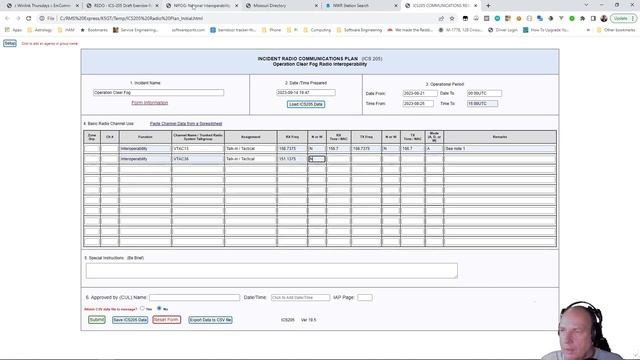The image size is (640, 360).
Task: Open a new browser tab with plus icon
Action: (x=488, y=6)
